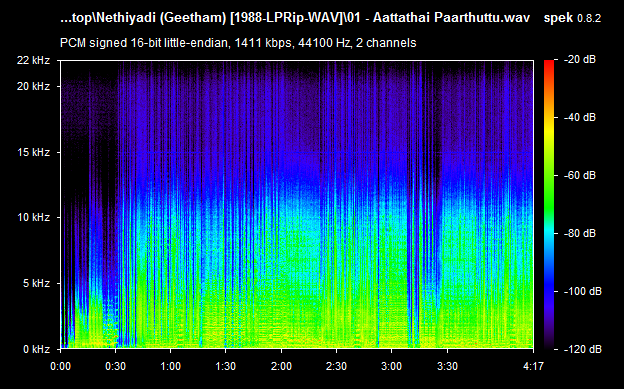Click the '-100 dB' legend label

pyautogui.click(x=583, y=291)
